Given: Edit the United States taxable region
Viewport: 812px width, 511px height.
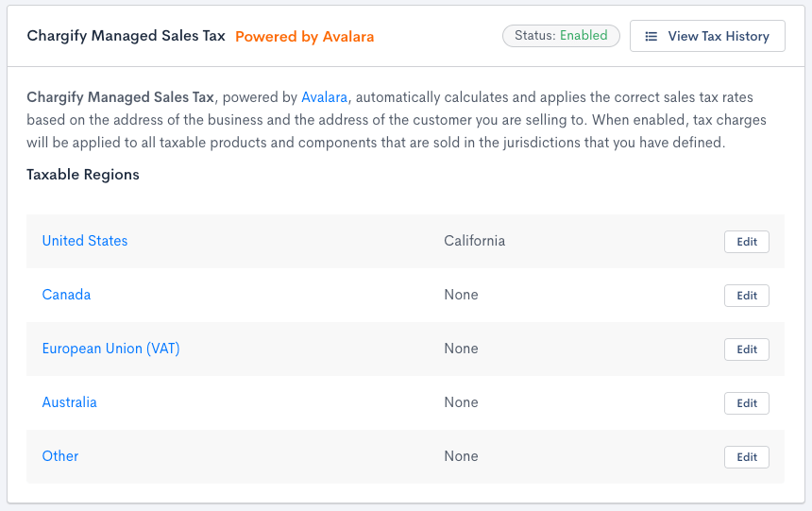Looking at the screenshot, I should tap(746, 242).
